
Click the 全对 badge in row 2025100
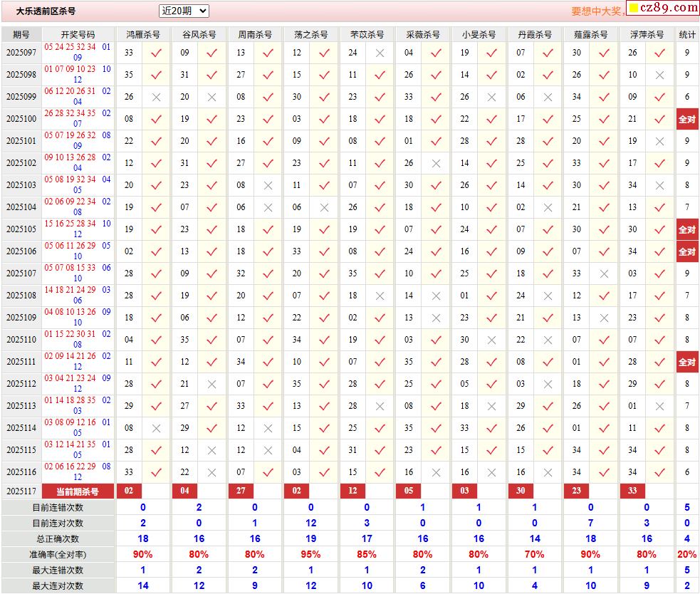[x=686, y=120]
